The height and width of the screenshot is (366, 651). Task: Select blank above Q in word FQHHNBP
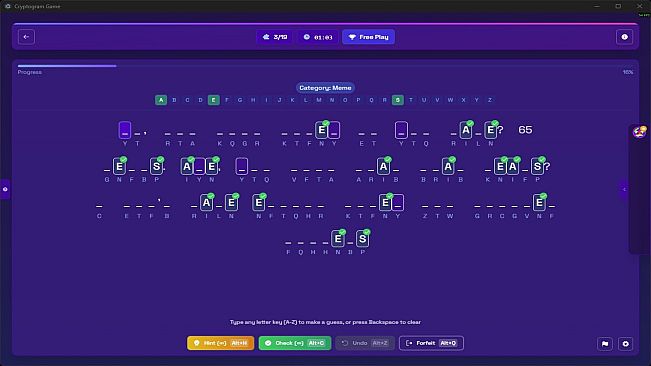(x=301, y=239)
